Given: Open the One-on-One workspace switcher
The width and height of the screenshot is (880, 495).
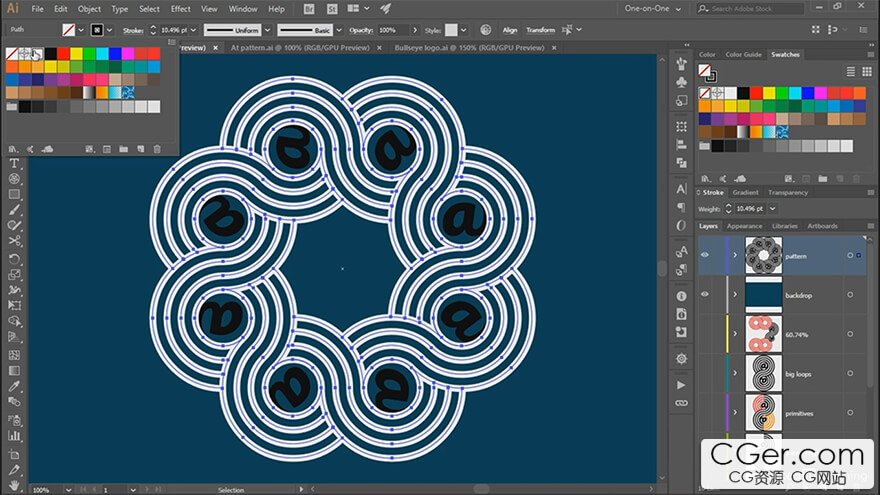Looking at the screenshot, I should pos(653,9).
